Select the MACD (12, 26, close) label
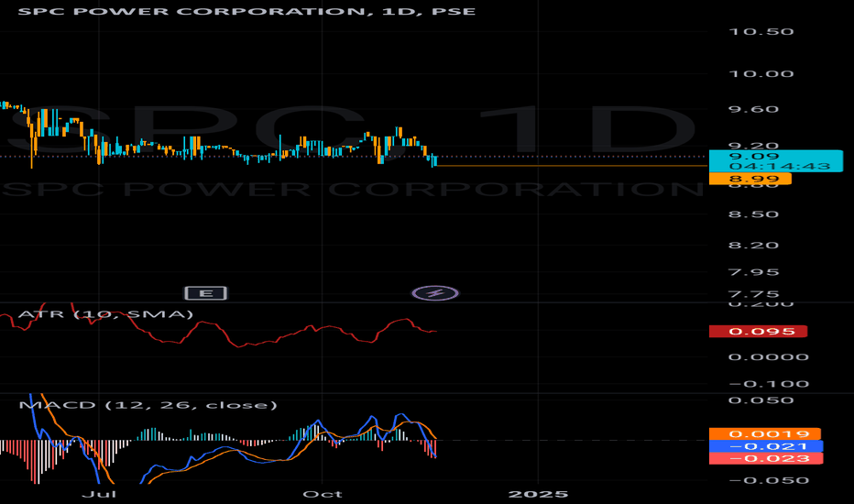The width and height of the screenshot is (854, 504). click(148, 405)
